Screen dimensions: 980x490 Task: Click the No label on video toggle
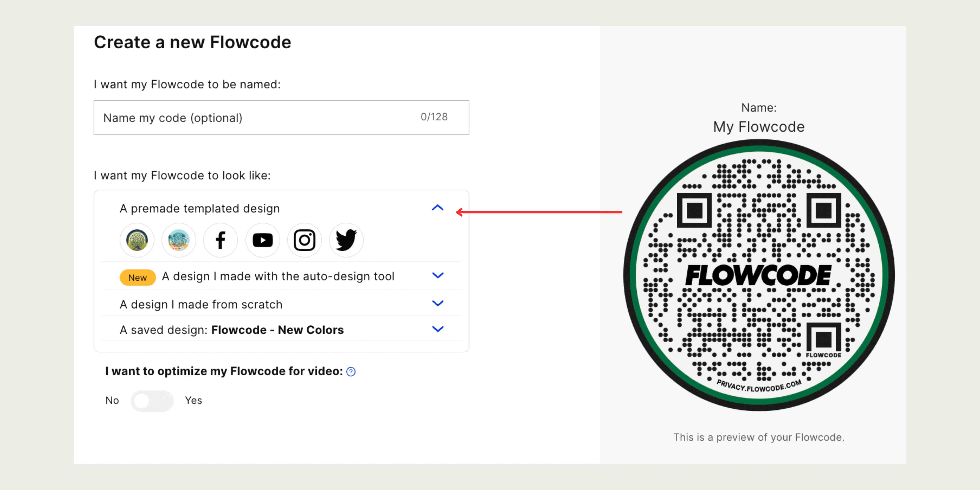click(x=112, y=401)
